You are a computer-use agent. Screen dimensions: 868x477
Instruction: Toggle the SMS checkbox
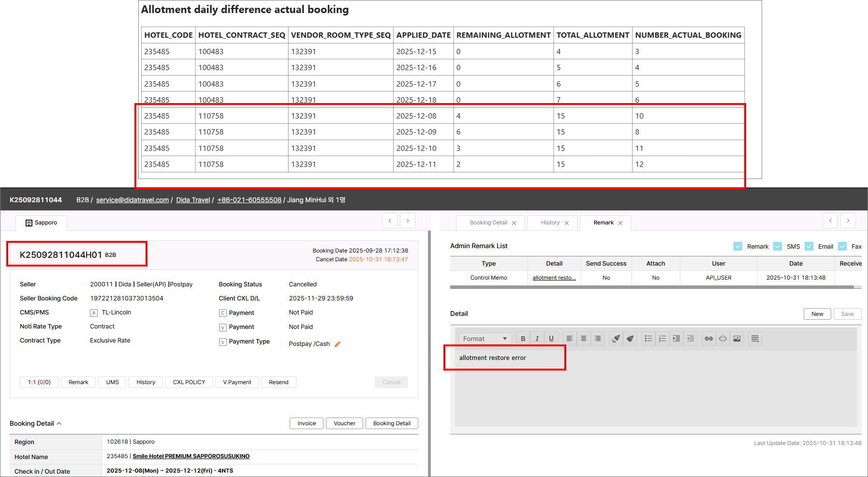click(x=778, y=246)
